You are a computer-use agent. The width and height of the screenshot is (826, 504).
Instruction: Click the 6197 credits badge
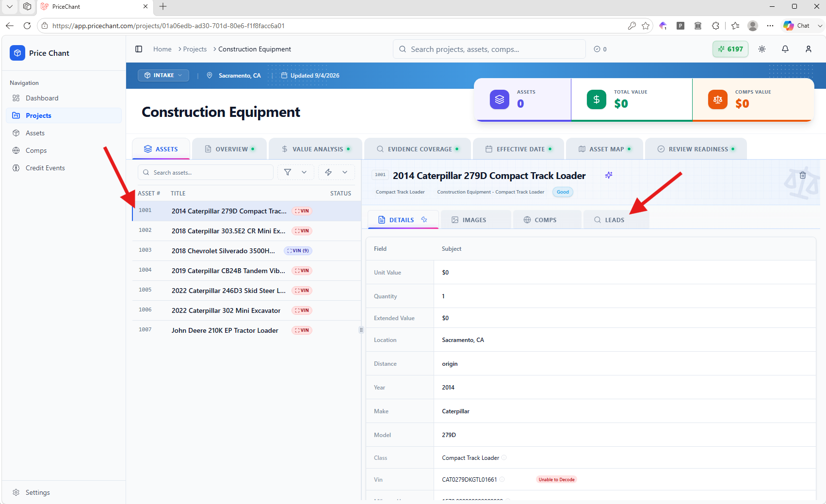coord(730,49)
